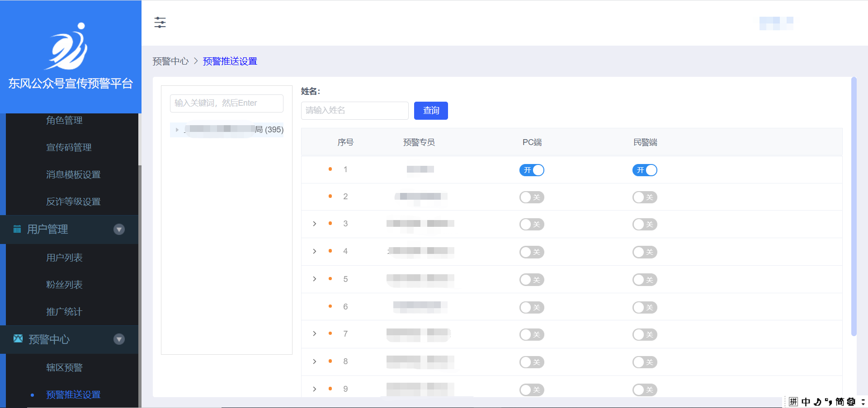The height and width of the screenshot is (408, 868).
Task: Expand the organization tree node (395)
Action: pyautogui.click(x=177, y=130)
